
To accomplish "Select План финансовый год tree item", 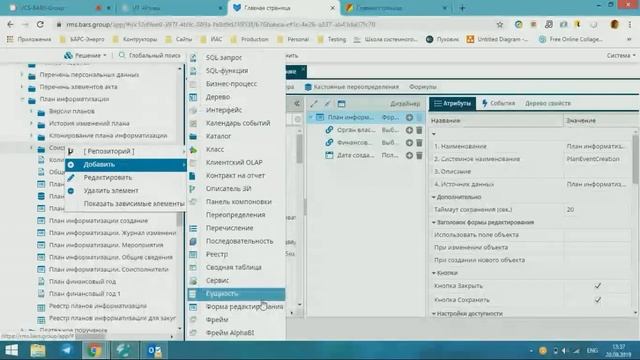I will click(x=82, y=282).
